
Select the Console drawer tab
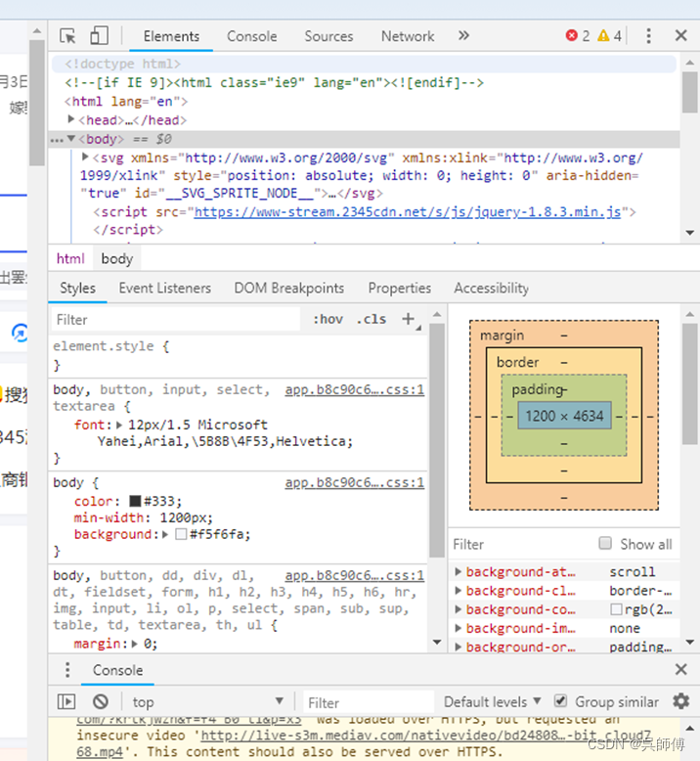[118, 670]
